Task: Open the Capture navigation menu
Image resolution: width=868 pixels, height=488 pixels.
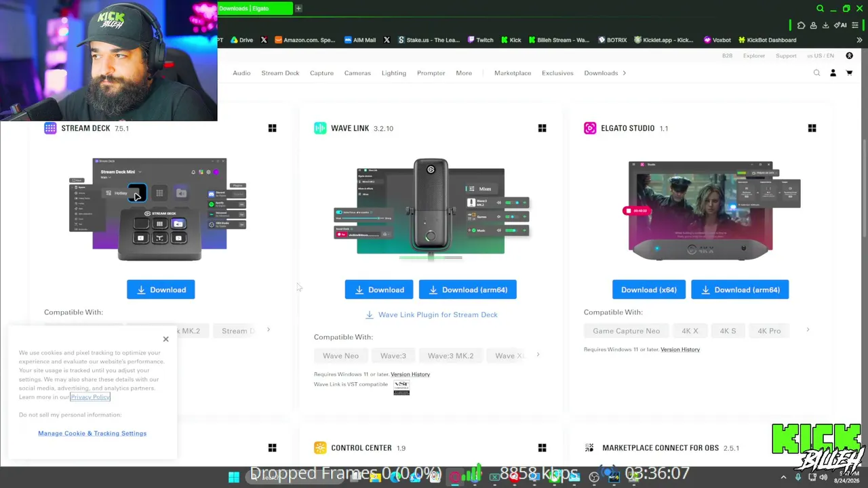Action: 321,73
